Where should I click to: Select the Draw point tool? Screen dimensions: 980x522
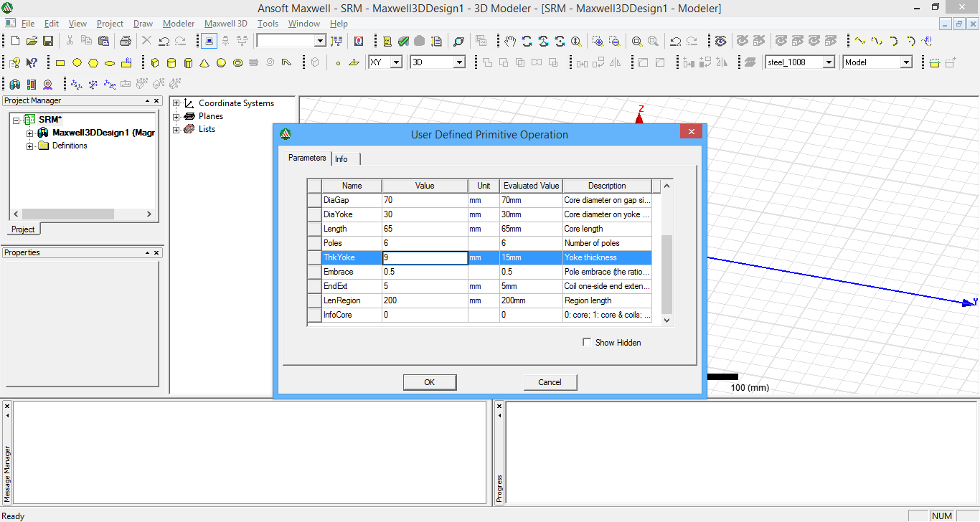pyautogui.click(x=338, y=62)
